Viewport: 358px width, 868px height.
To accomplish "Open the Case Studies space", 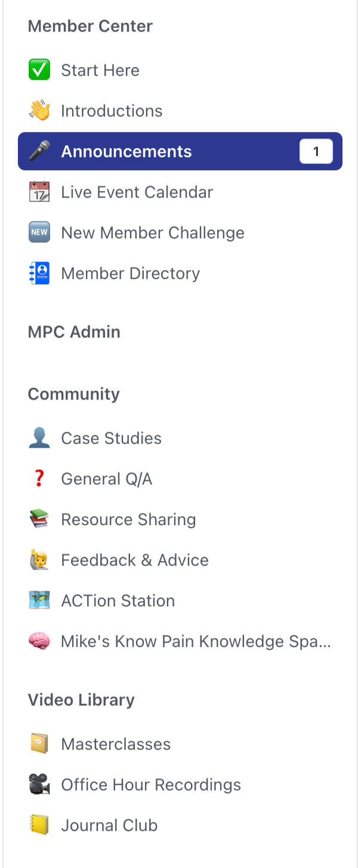I will click(x=111, y=438).
